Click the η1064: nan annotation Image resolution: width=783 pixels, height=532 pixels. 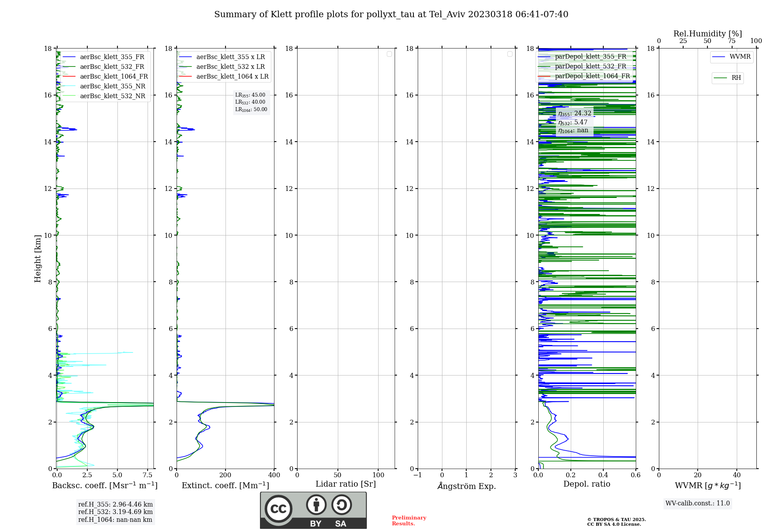coord(573,131)
